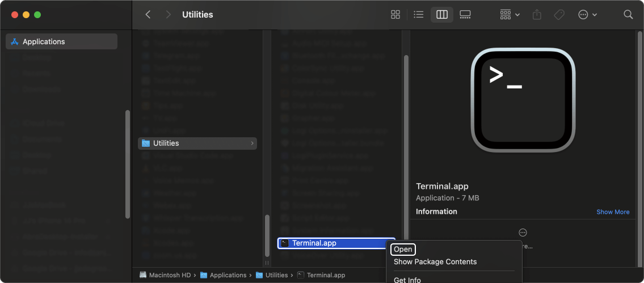Click Macintosh HD in the path bar
The image size is (644, 283).
pos(166,275)
